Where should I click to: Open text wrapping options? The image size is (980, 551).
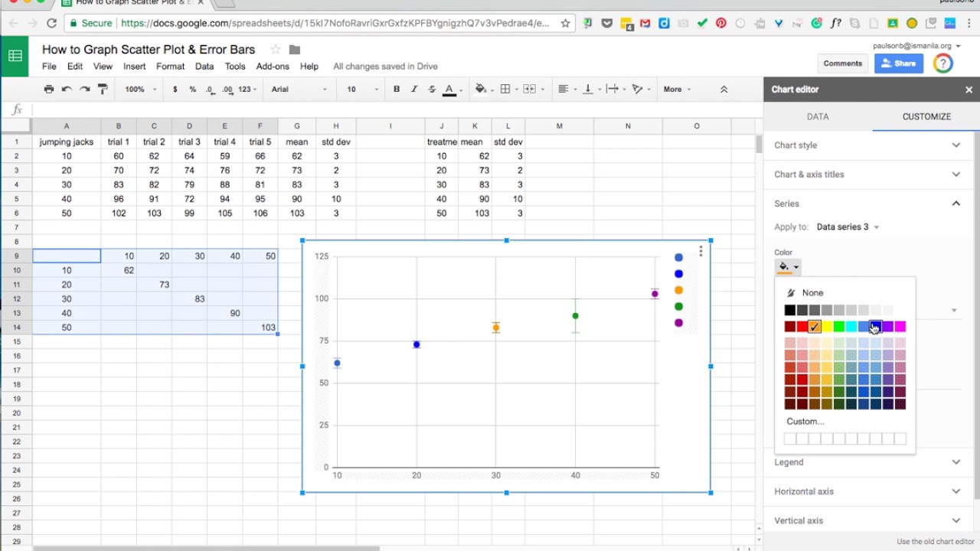(x=615, y=90)
